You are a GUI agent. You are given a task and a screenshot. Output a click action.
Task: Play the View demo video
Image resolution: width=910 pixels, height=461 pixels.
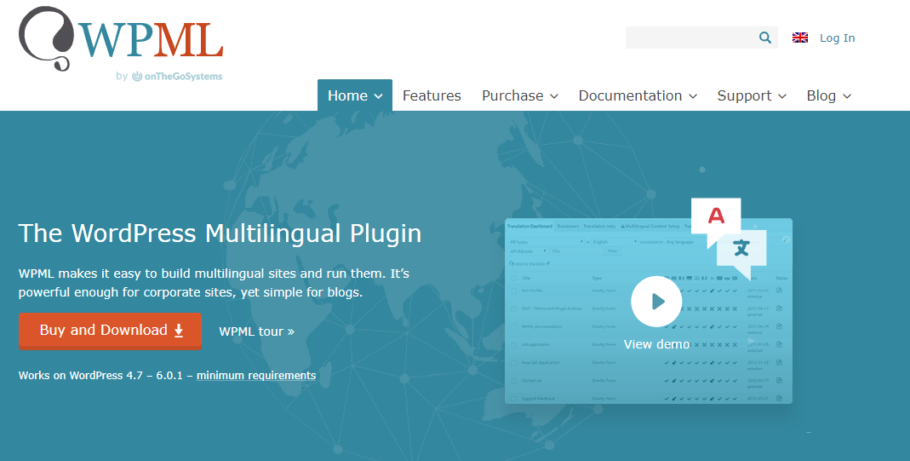coord(656,301)
